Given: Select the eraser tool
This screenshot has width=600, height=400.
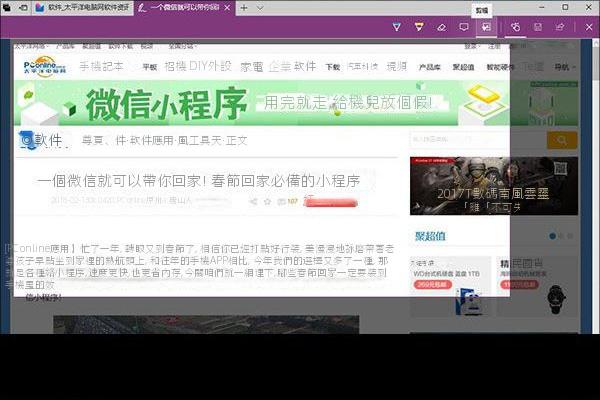Looking at the screenshot, I should pos(441,27).
